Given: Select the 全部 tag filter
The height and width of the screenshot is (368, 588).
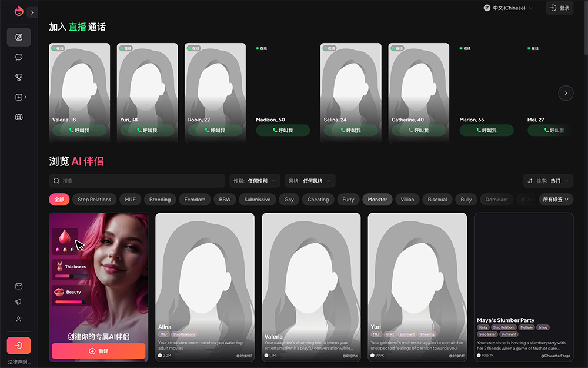Looking at the screenshot, I should click(x=59, y=200).
